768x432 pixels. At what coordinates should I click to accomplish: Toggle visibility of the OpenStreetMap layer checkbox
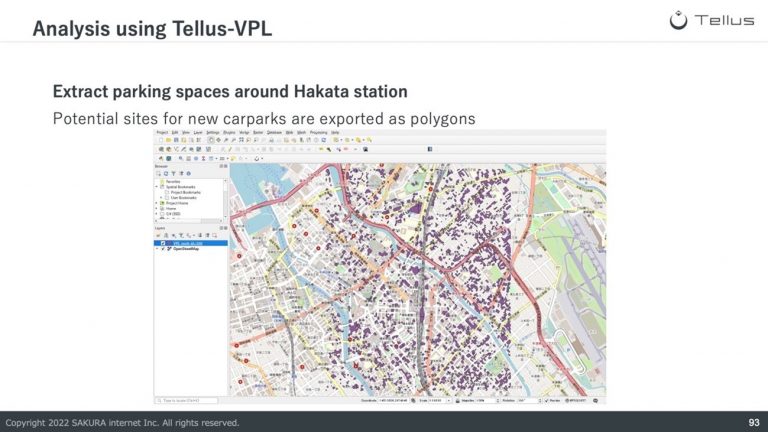tap(163, 249)
